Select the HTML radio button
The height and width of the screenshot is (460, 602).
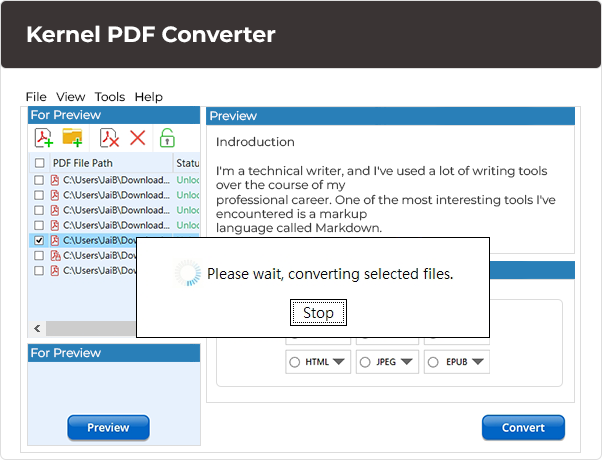click(x=294, y=362)
